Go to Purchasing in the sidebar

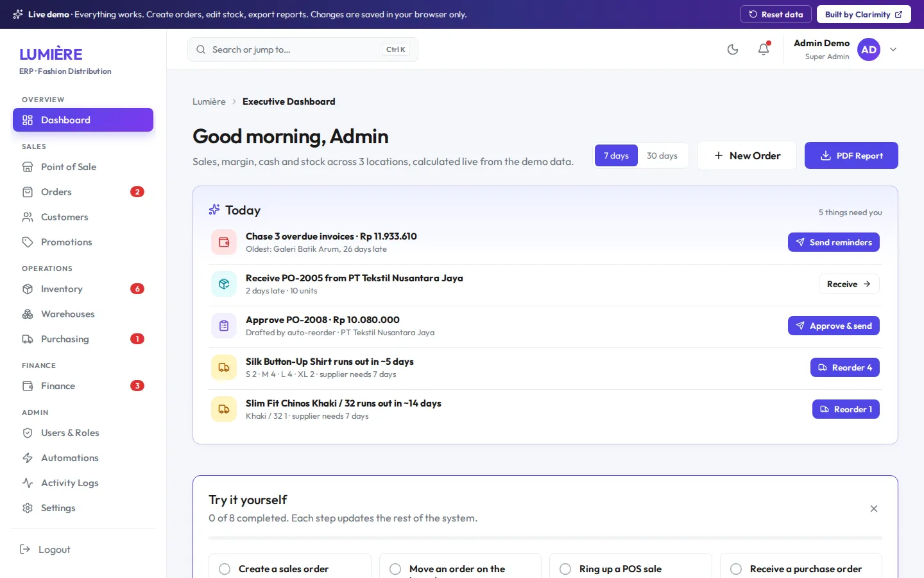[x=83, y=339]
